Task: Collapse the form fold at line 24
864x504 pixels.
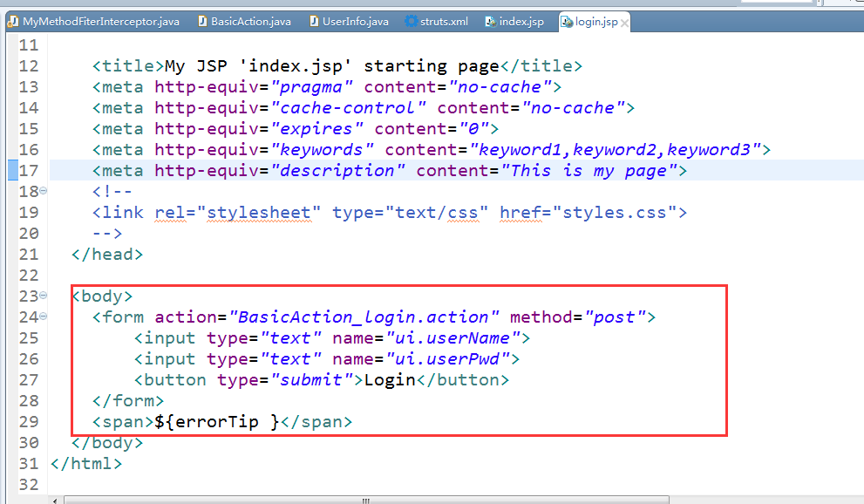Action: click(43, 317)
